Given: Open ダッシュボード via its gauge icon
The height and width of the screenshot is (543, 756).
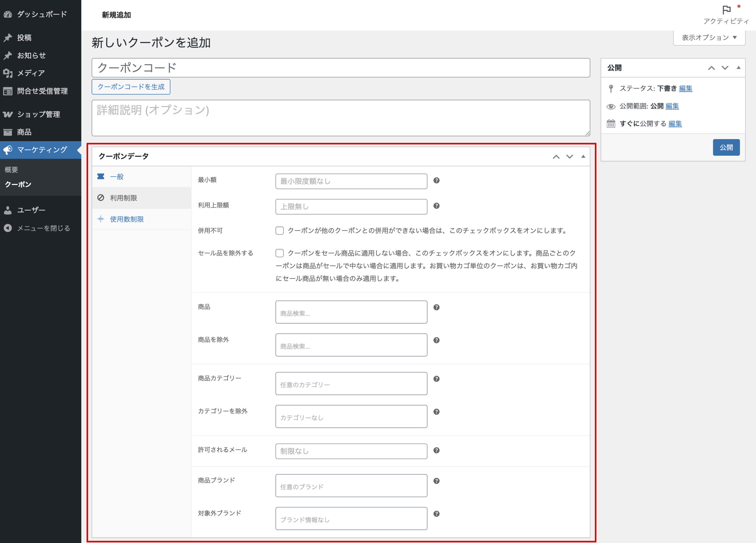Looking at the screenshot, I should pos(8,14).
